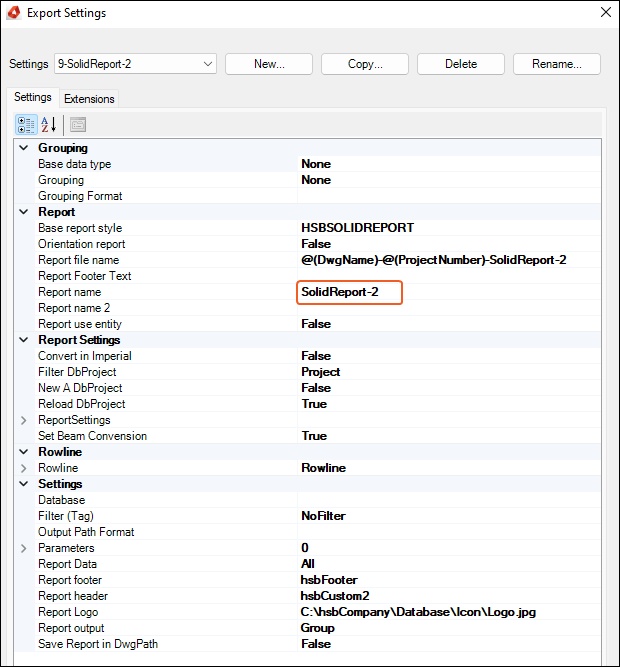Click the Categorized view icon
The height and width of the screenshot is (667, 620).
pos(26,125)
